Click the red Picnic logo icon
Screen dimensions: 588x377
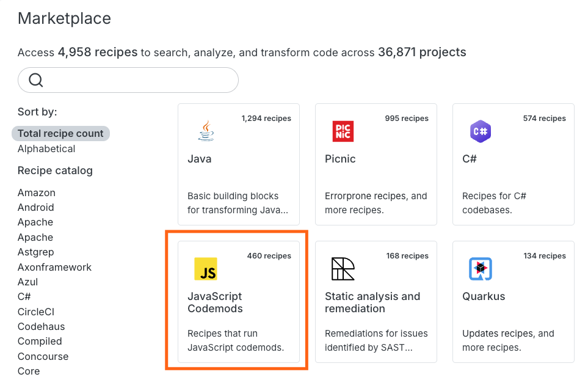click(x=343, y=131)
